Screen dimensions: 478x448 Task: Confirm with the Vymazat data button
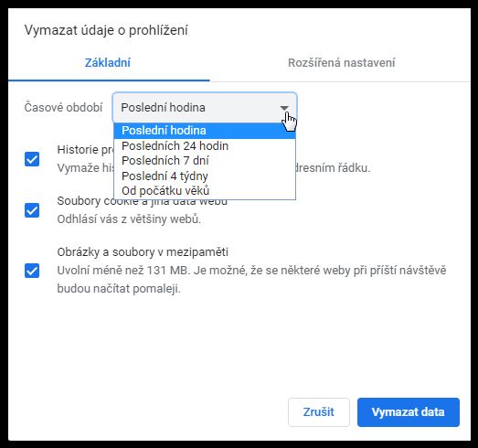(x=409, y=412)
